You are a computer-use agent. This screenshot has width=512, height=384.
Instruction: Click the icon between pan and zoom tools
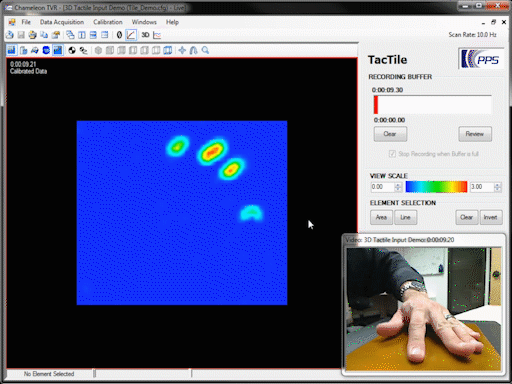(194, 50)
